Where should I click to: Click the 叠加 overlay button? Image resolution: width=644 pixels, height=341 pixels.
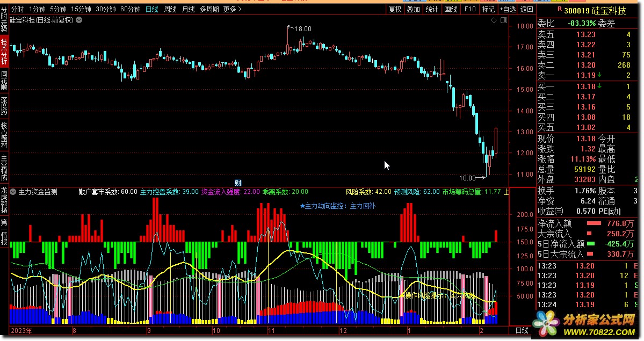point(413,9)
